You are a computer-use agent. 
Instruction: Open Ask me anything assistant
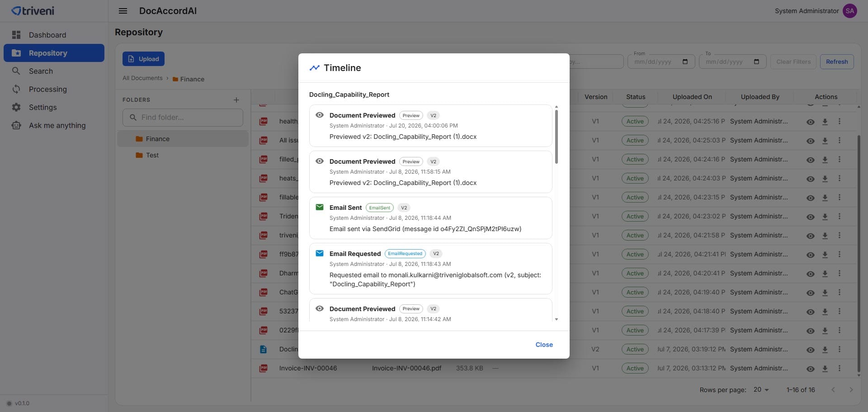pos(54,125)
